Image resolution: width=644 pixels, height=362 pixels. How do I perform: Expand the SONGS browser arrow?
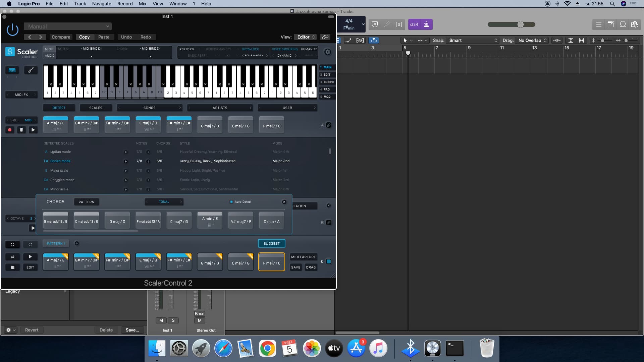coord(180,108)
